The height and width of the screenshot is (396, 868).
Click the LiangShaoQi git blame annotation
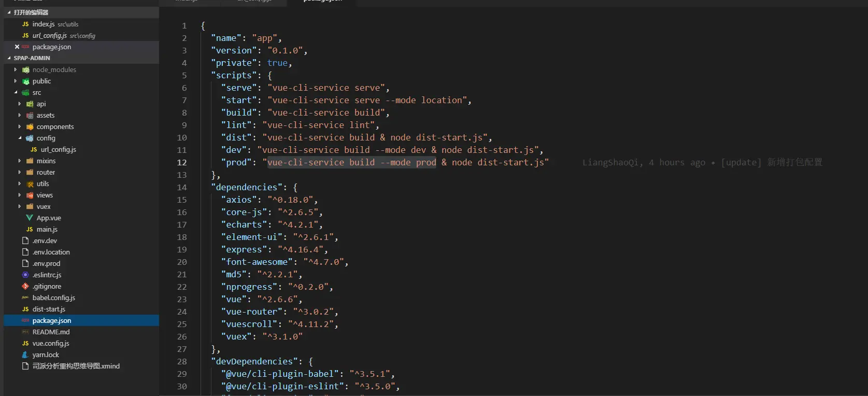(x=702, y=162)
